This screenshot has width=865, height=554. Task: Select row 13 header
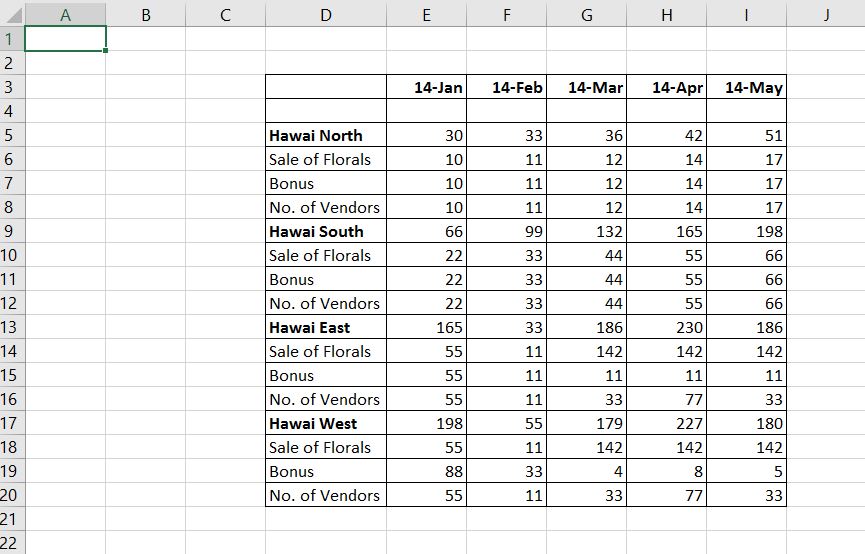[x=12, y=327]
